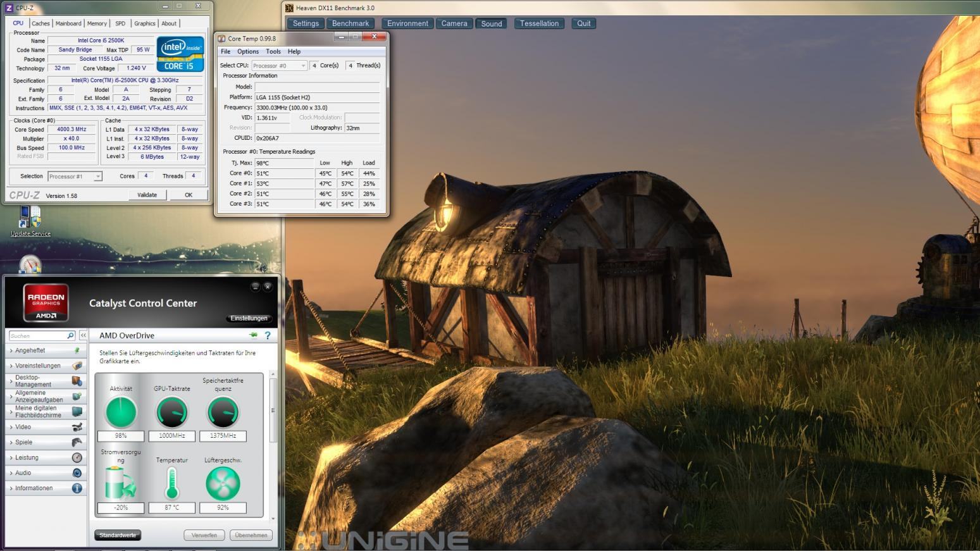This screenshot has height=551, width=980.
Task: Expand Meine digitalen Flachbildschirme section
Action: click(46, 412)
